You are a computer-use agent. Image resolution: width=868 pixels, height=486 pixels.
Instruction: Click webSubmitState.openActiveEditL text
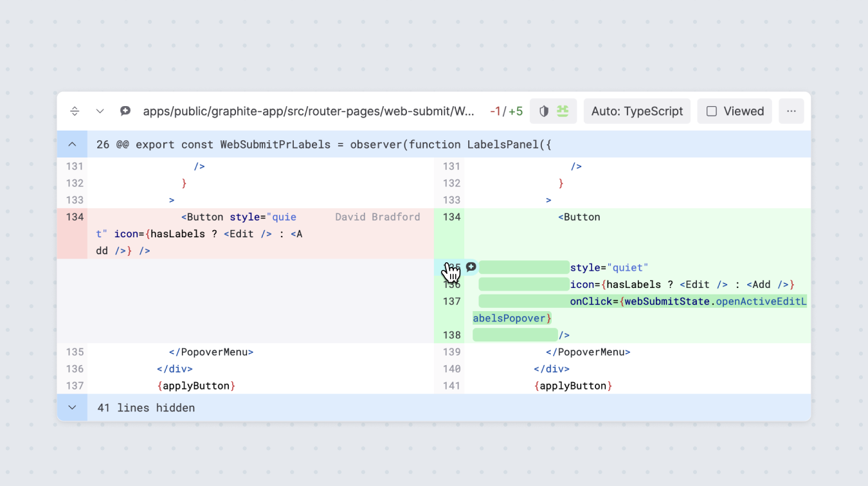pyautogui.click(x=716, y=301)
